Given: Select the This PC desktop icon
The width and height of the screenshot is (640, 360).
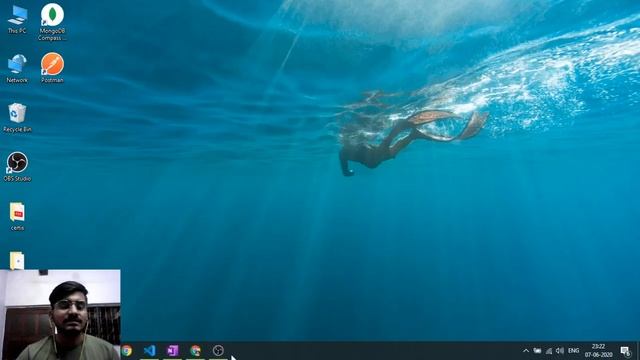Looking at the screenshot, I should (x=17, y=19).
